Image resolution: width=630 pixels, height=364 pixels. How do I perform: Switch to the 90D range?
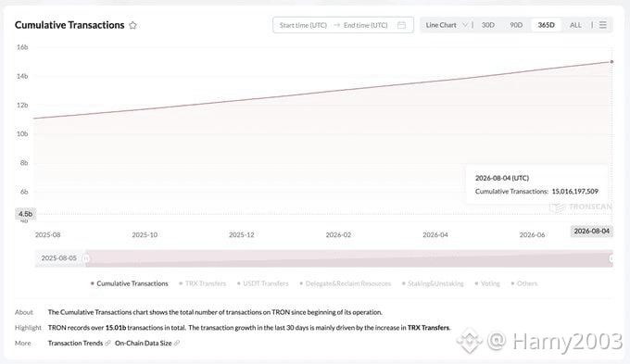(516, 25)
